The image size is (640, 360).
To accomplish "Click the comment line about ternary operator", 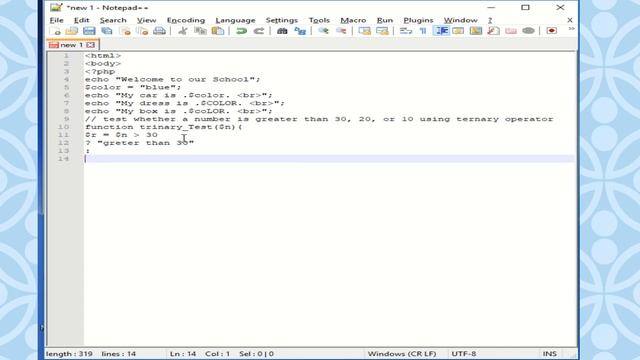I will point(319,119).
